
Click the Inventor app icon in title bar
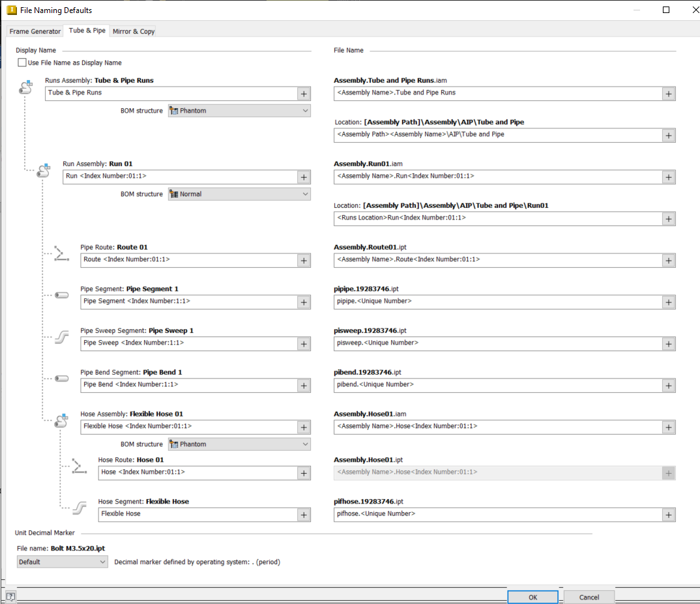click(12, 10)
